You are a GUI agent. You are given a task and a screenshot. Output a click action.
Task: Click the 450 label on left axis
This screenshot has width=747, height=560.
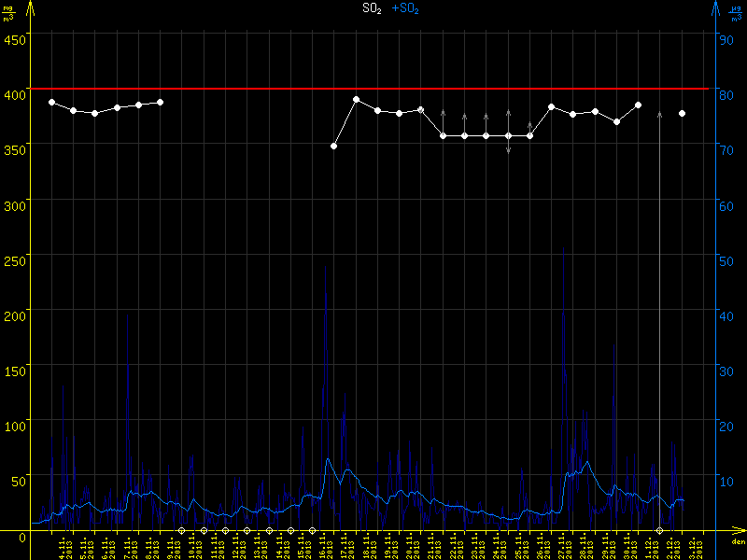tap(15, 38)
